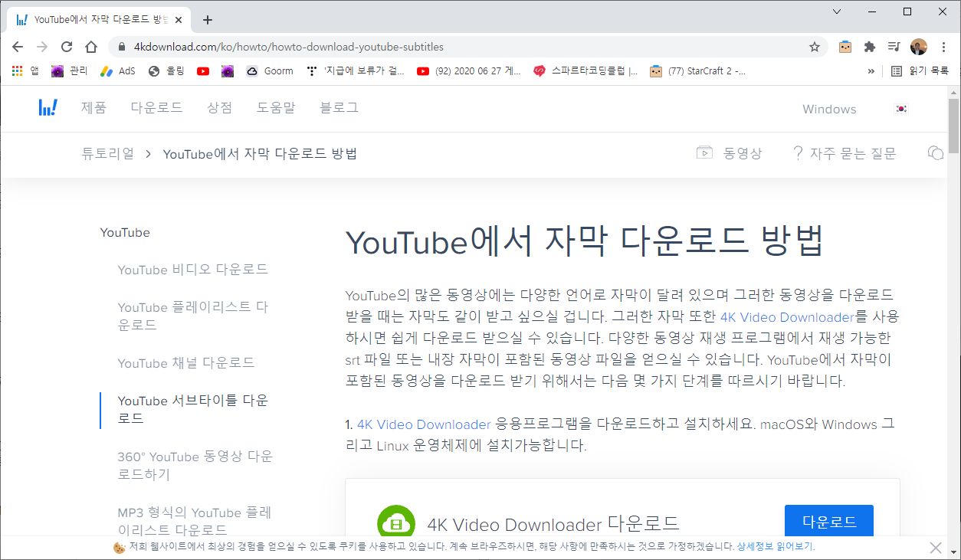The image size is (961, 560).
Task: Open MP3 형식의 YouTube 플레이리스트 tutorial
Action: [195, 521]
